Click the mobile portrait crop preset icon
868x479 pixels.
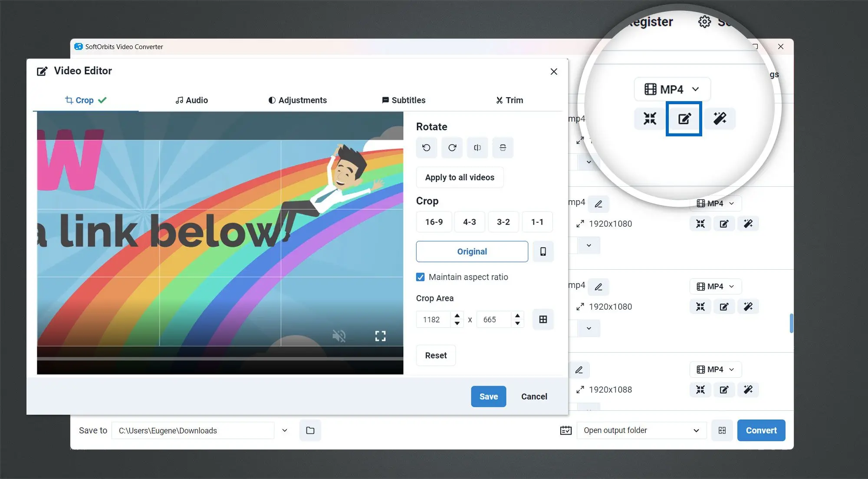[x=542, y=251]
